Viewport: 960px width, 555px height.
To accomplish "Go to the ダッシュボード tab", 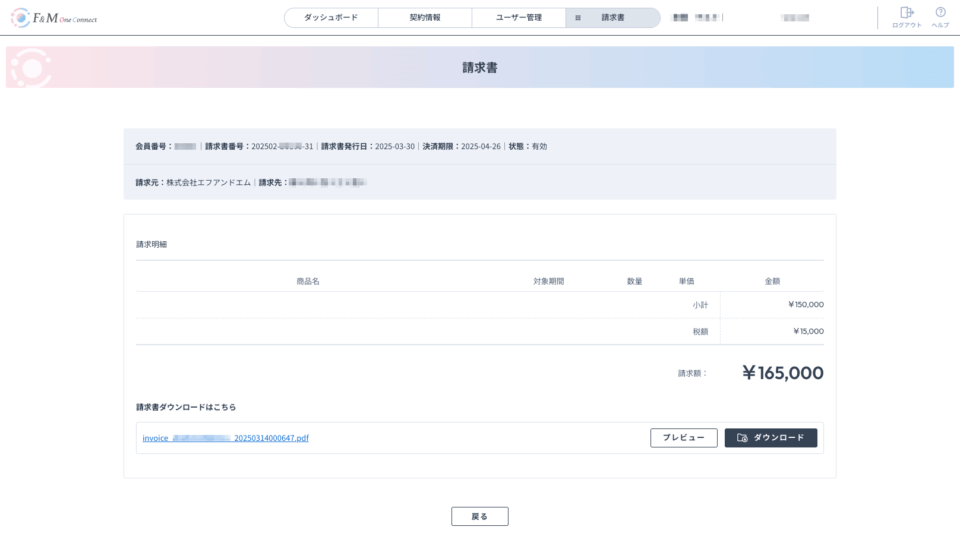I will click(x=331, y=18).
